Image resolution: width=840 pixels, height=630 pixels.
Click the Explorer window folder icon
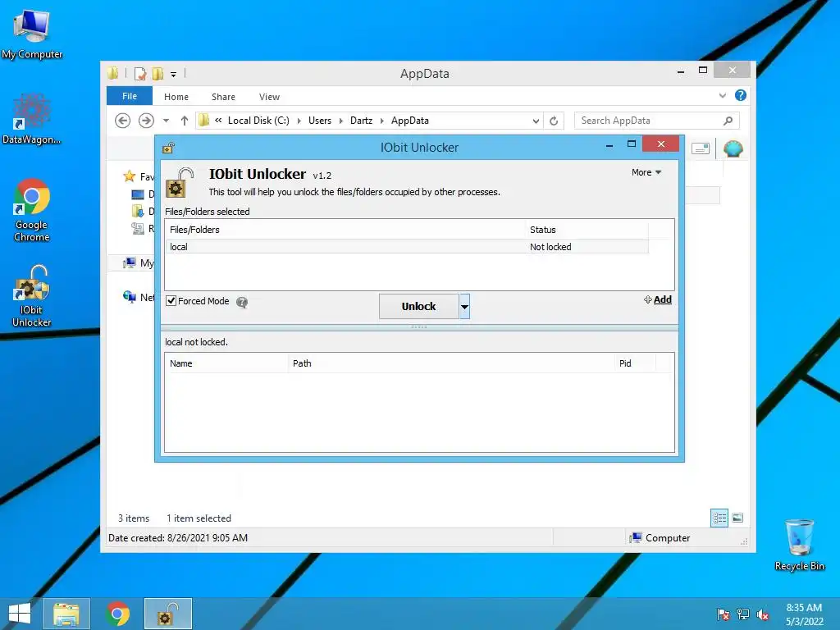click(113, 73)
